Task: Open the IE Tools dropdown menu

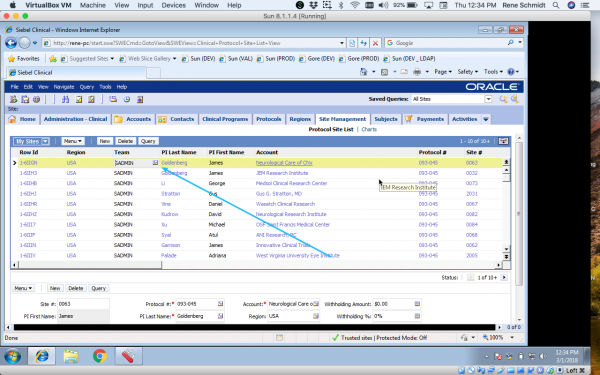Action: [493, 72]
